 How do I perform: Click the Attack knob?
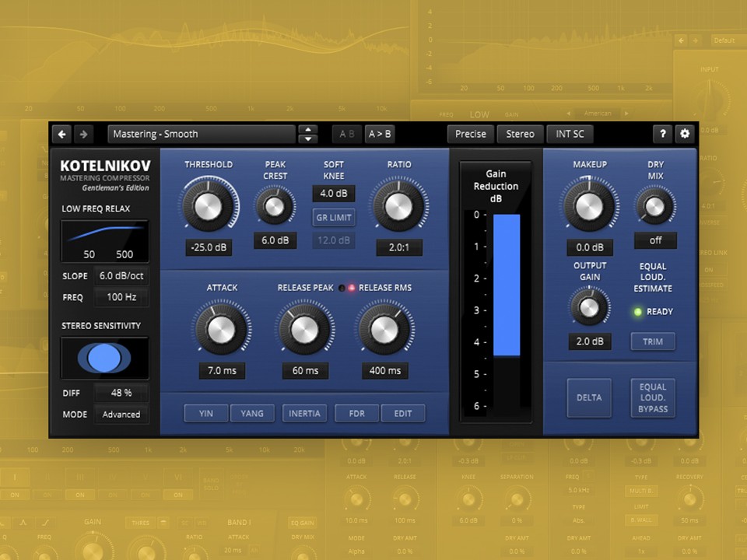222,330
